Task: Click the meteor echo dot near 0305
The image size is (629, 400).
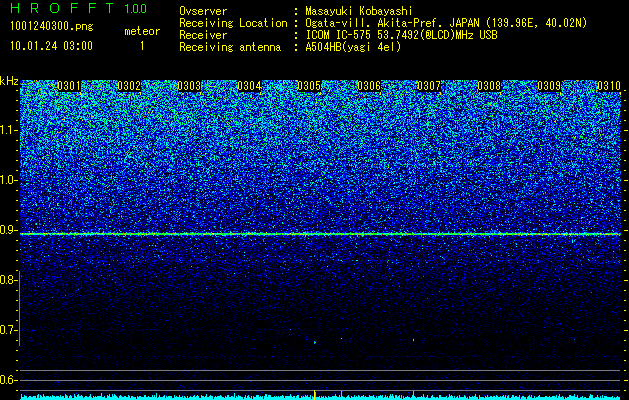Action: (315, 342)
